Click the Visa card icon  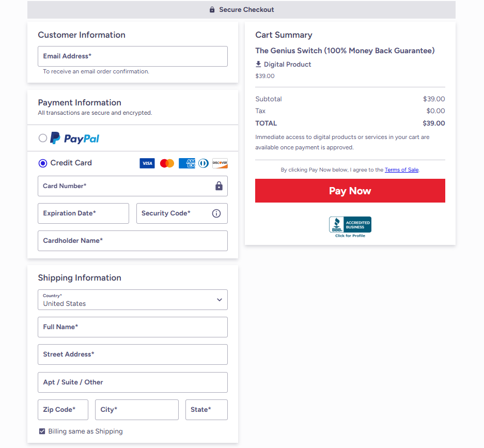coord(147,163)
